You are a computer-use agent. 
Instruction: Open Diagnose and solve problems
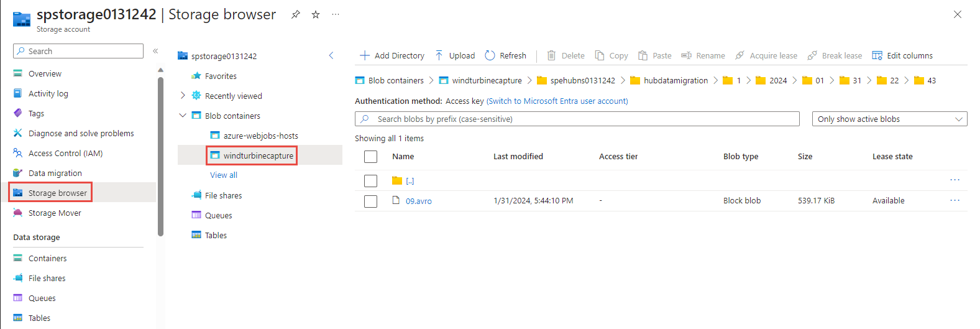click(x=81, y=133)
